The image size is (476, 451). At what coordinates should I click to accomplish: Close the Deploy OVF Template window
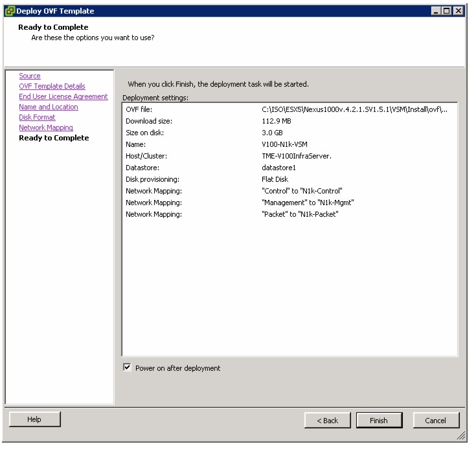tap(458, 11)
